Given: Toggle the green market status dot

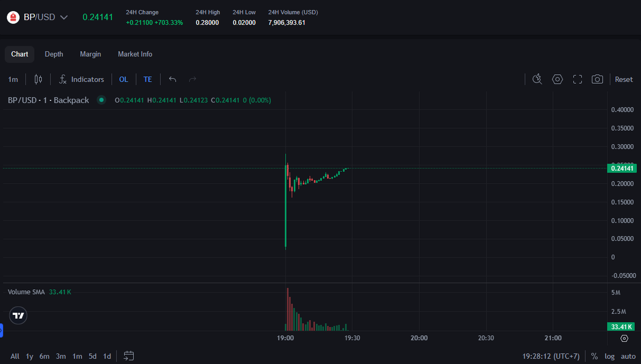Looking at the screenshot, I should coord(101,100).
